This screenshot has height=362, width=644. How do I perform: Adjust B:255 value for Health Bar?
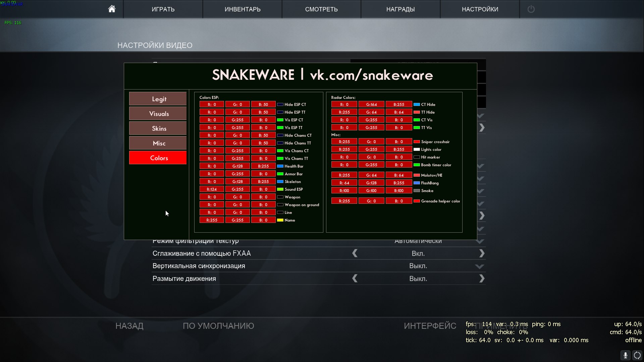(263, 166)
